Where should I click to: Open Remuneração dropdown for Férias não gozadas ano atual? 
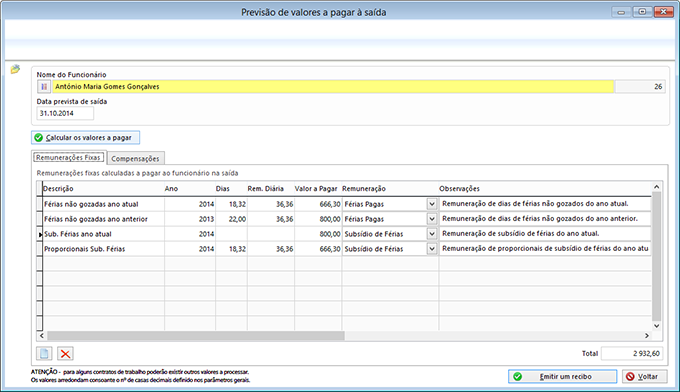(x=432, y=204)
